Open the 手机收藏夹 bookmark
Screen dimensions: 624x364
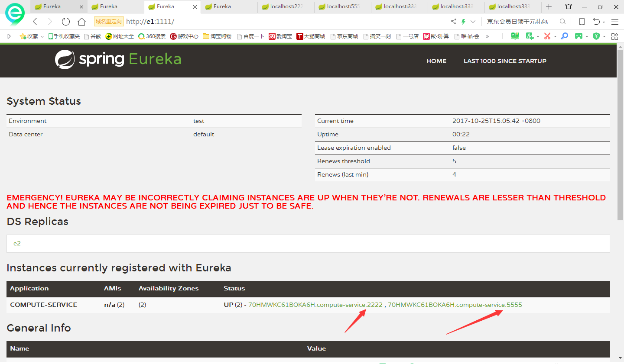64,36
